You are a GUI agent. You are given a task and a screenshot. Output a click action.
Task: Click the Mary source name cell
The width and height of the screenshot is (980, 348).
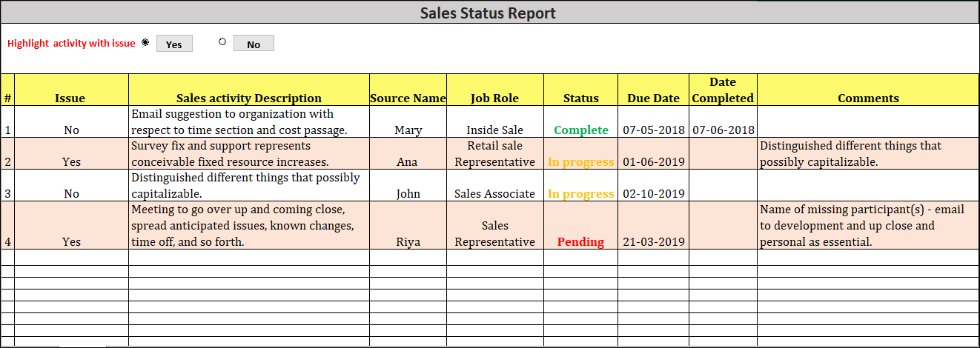408,130
